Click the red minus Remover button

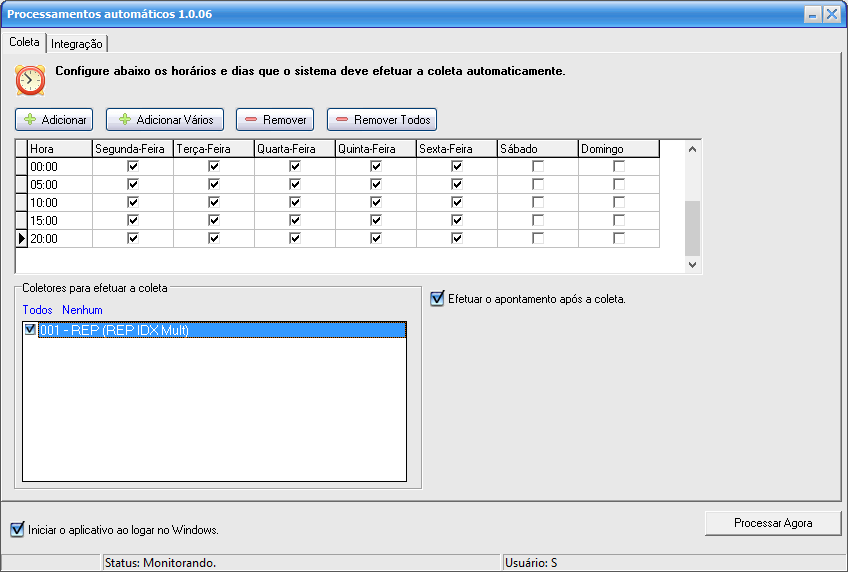(275, 120)
